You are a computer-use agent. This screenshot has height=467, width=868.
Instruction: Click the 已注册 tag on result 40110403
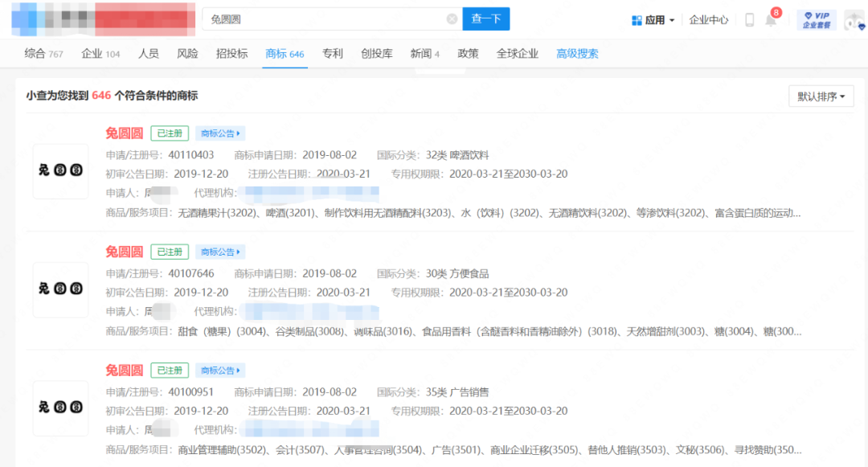point(170,133)
